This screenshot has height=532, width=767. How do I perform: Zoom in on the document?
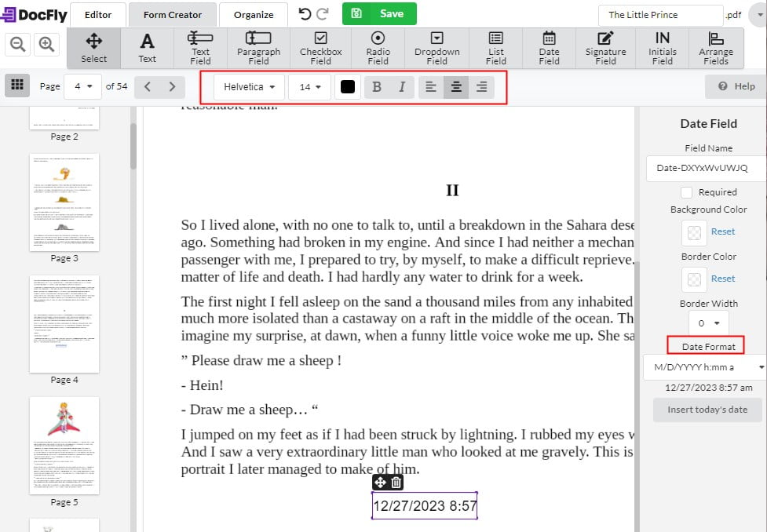click(x=46, y=45)
